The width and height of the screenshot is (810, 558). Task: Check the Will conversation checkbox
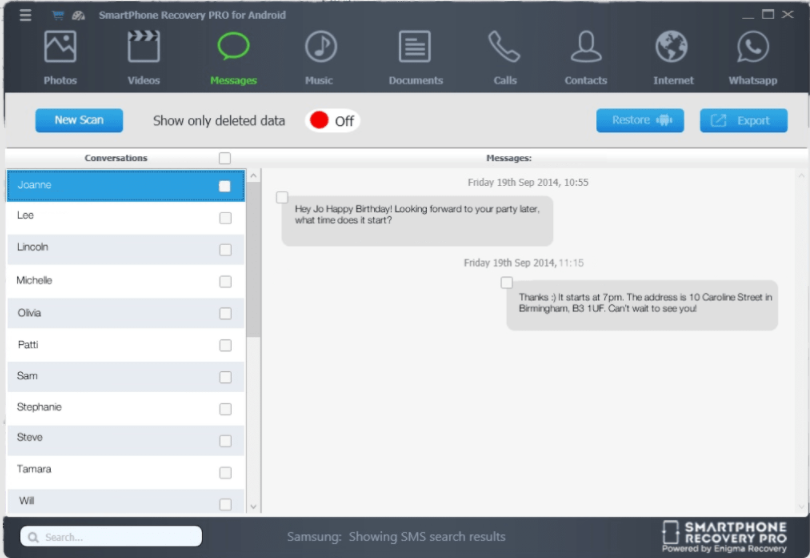coord(225,504)
